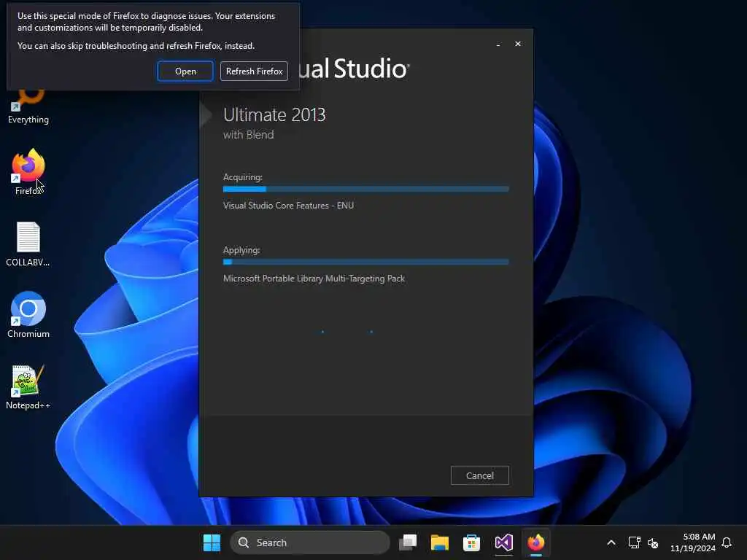This screenshot has height=560, width=747.
Task: Switch to Firefox taskbar icon
Action: tap(536, 542)
